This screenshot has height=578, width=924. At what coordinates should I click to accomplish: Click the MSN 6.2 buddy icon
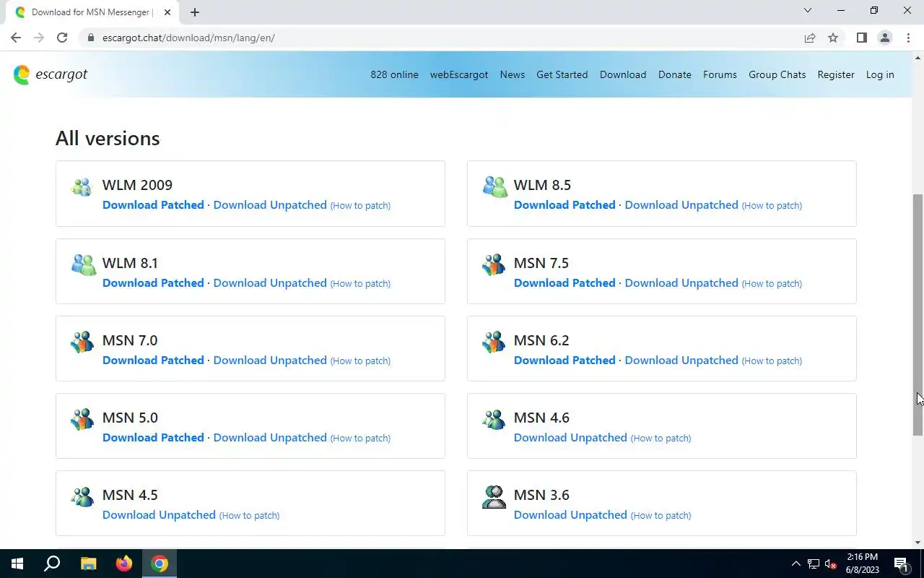(x=494, y=342)
